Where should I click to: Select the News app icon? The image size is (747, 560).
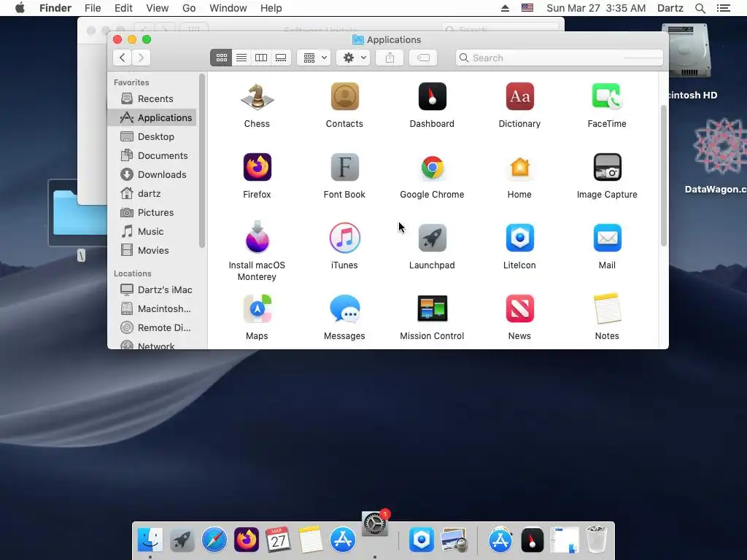point(519,308)
